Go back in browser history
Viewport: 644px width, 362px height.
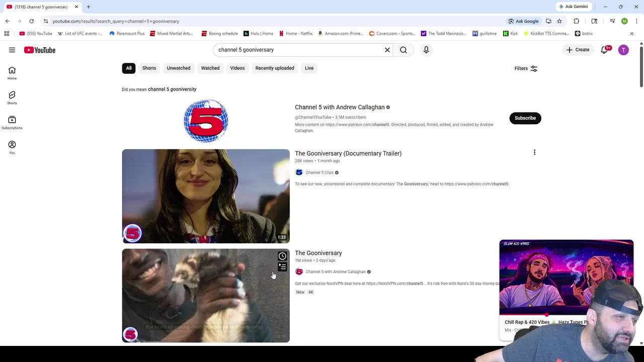[x=8, y=21]
